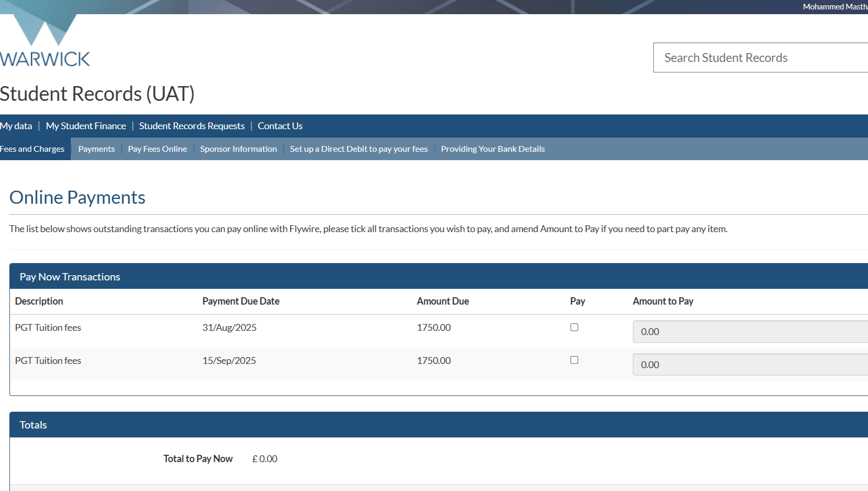Tick the Pay checkbox for 31/Aug/2025 fee

(x=574, y=327)
